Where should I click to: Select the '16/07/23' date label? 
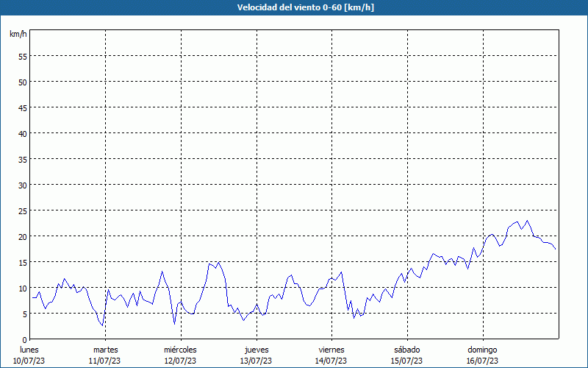click(x=482, y=361)
